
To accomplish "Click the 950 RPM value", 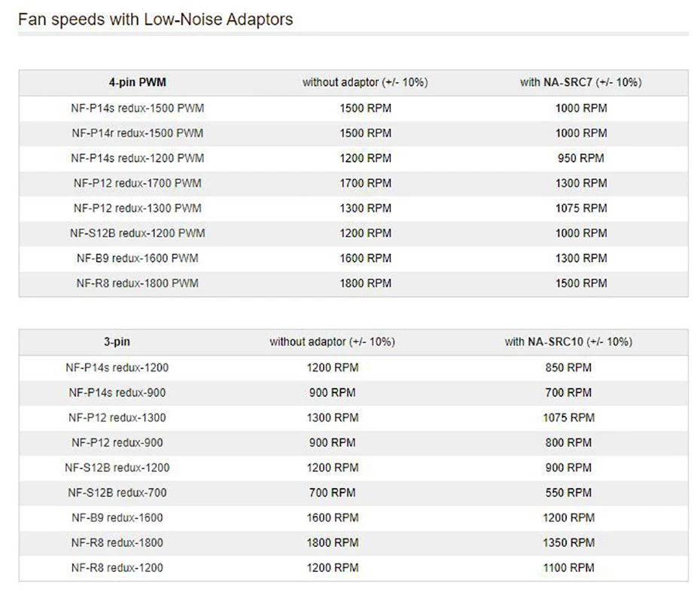I will point(580,158).
